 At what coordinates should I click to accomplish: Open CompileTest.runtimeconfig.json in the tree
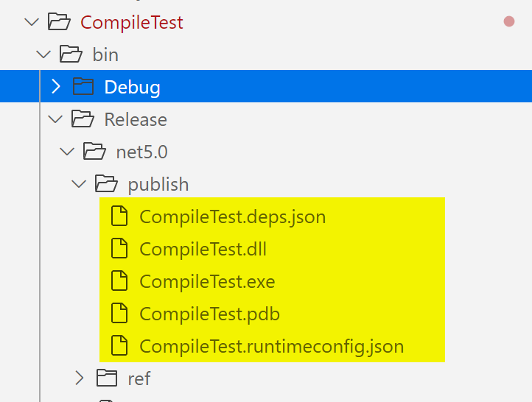(x=271, y=346)
